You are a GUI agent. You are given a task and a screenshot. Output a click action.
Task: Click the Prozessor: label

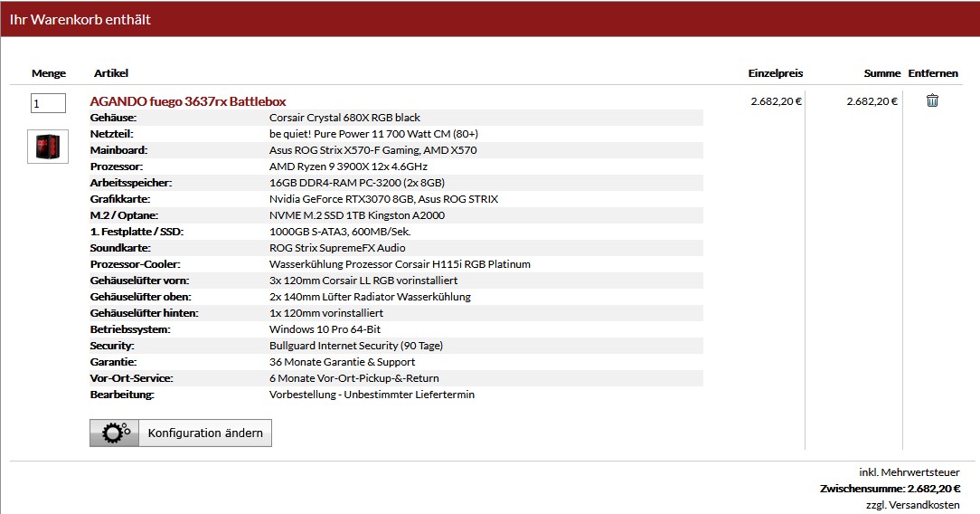coord(117,167)
